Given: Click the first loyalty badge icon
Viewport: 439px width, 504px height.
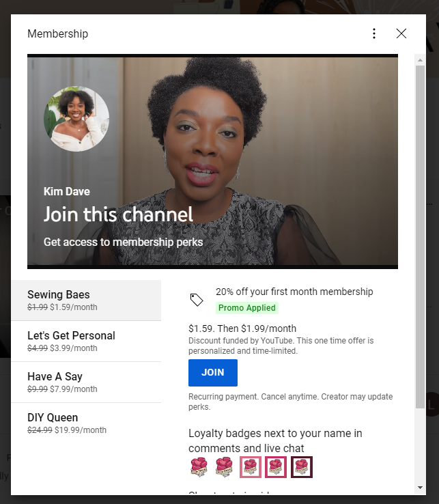Looking at the screenshot, I should (199, 467).
